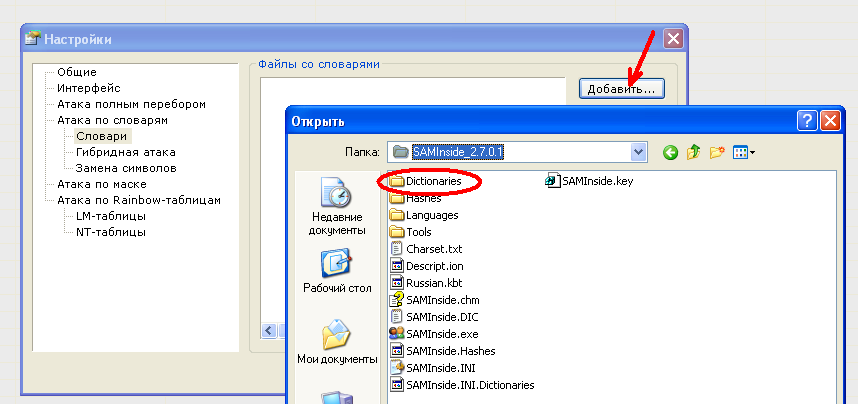Viewport: 858px width, 404px height.
Task: Open LM-таблицы settings
Action: 111,216
